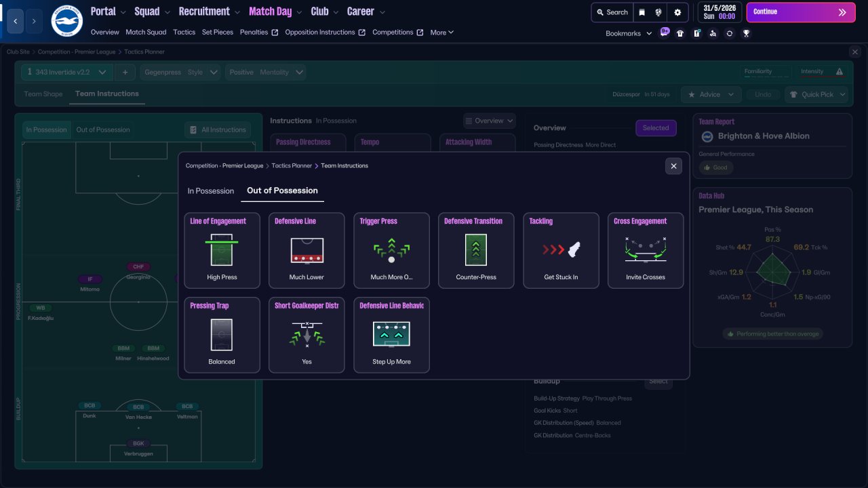This screenshot has height=488, width=868.
Task: Click the Intensity warning triangle icon
Action: (840, 72)
